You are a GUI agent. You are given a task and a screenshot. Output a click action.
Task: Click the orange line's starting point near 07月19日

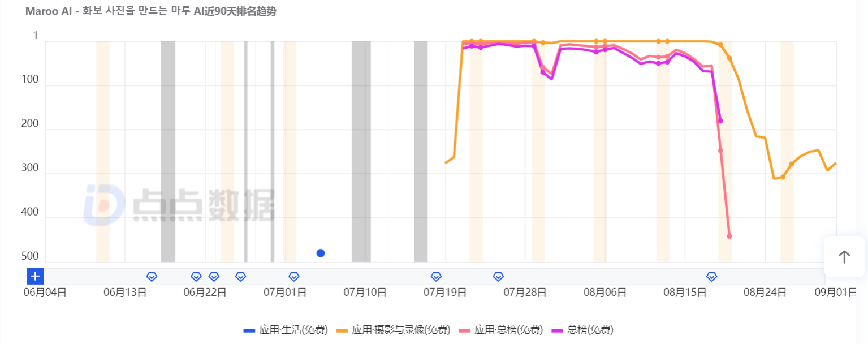point(446,163)
